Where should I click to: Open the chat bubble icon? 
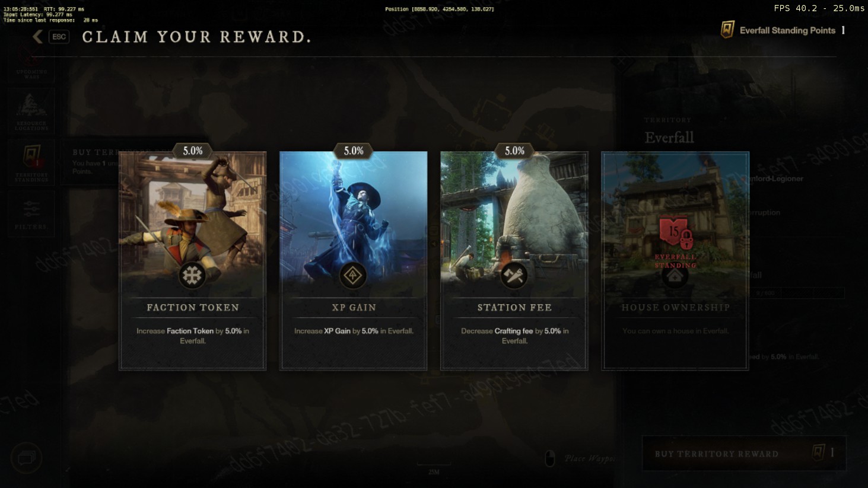26,458
